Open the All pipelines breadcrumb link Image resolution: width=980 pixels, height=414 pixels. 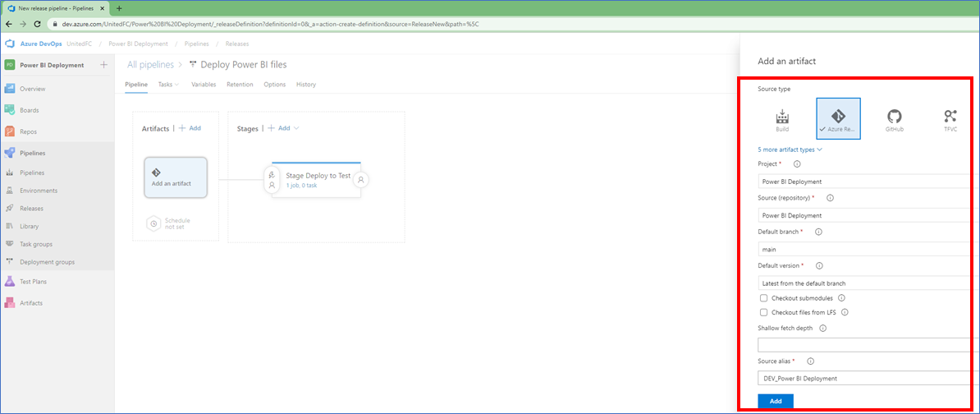click(x=151, y=65)
